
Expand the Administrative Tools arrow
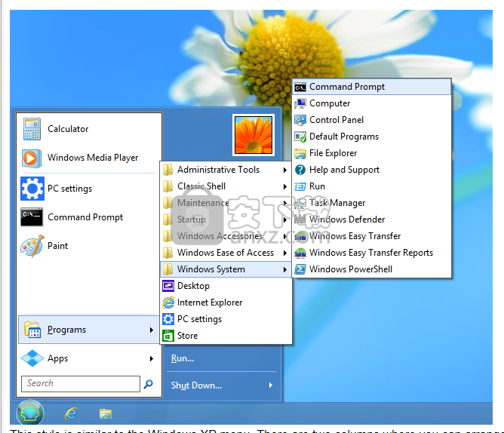point(285,170)
